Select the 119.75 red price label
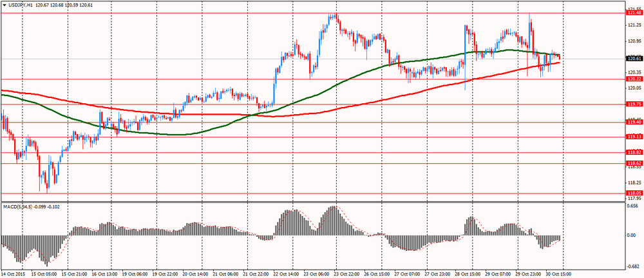This screenshot has width=644, height=278. (x=634, y=104)
